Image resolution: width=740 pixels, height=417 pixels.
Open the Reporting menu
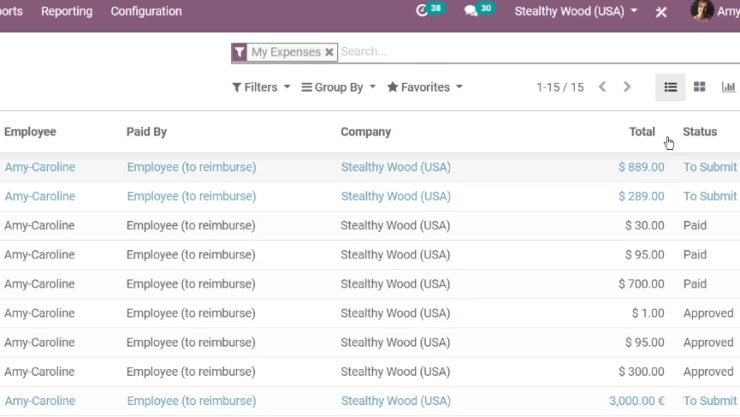pos(67,11)
